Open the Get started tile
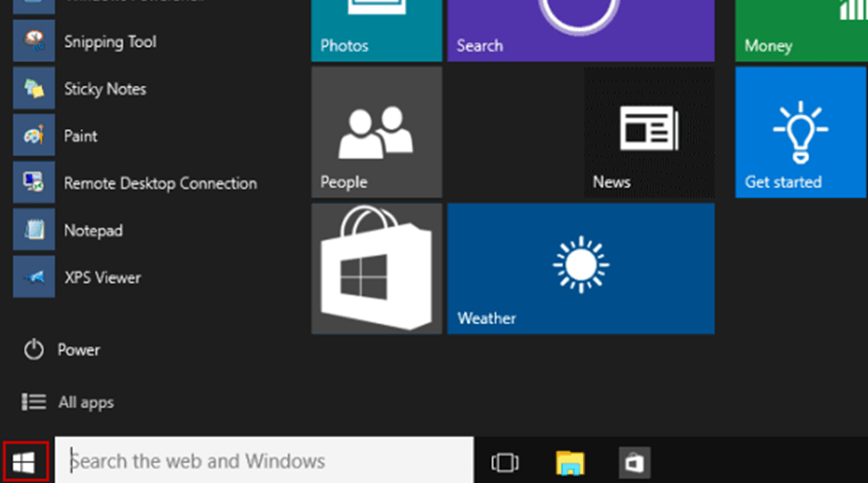 [x=800, y=132]
